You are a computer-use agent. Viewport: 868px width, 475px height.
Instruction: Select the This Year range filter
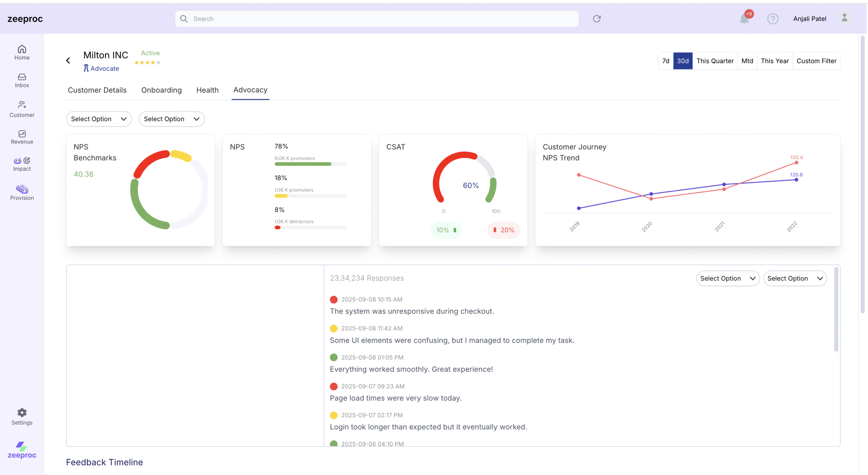coord(774,61)
